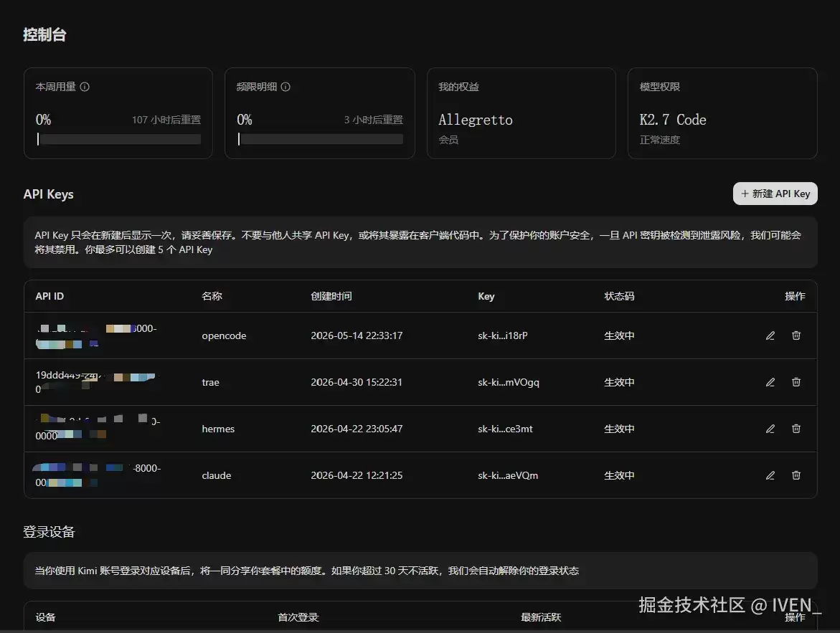
Task: Click timestamp 2026-05-14 22:33:17
Action: [x=357, y=335]
